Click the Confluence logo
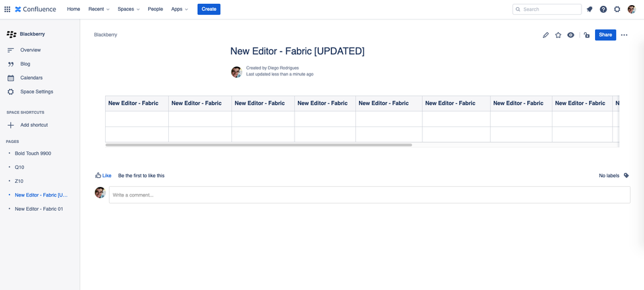This screenshot has height=290, width=644. [x=35, y=9]
